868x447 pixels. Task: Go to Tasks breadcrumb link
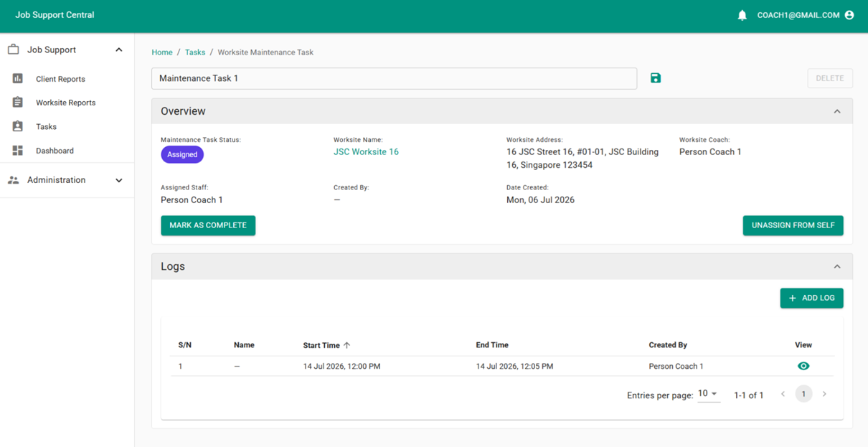tap(195, 52)
